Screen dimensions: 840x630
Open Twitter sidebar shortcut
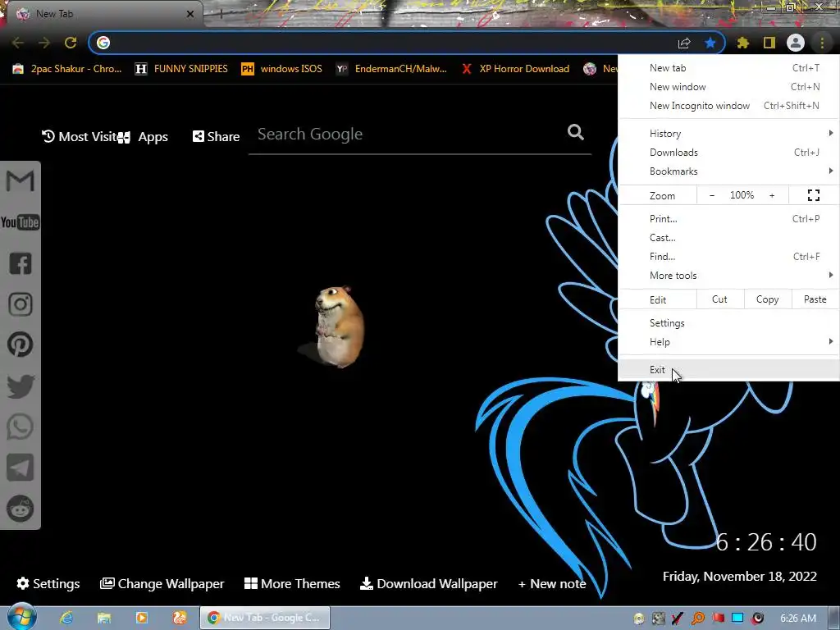21,386
